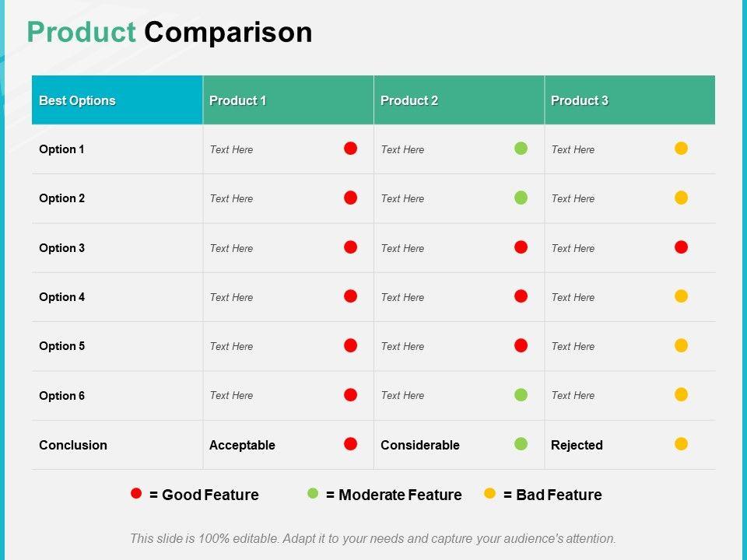Click the Product Comparison slide title
Screen dimensions: 747x560
(170, 32)
